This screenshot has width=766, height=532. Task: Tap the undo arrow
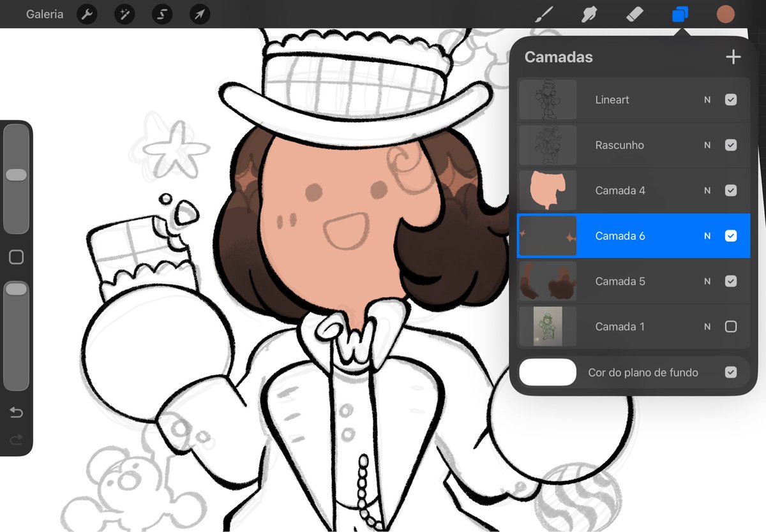pos(16,413)
